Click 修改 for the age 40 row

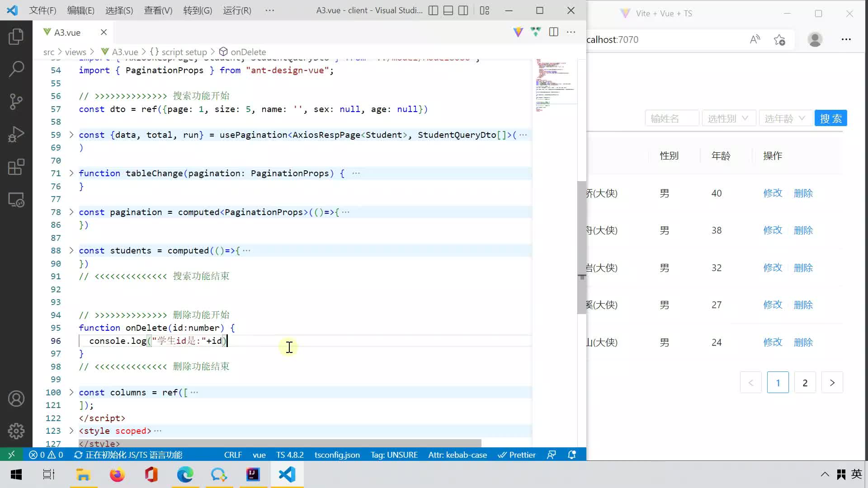pyautogui.click(x=773, y=193)
